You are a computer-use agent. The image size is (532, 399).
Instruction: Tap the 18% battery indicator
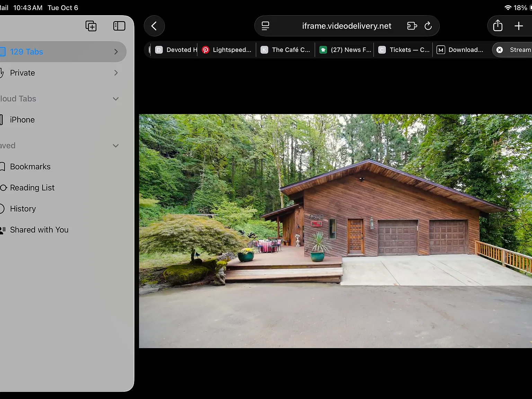(523, 8)
